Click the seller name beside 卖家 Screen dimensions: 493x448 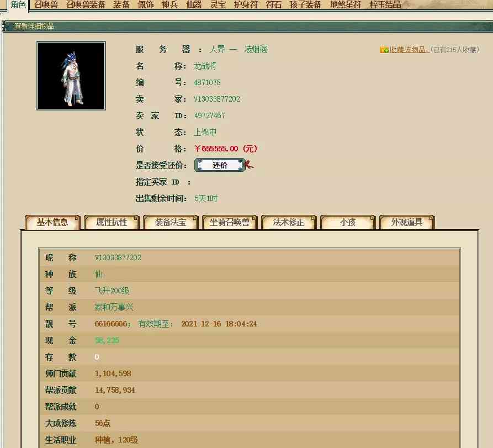217,99
